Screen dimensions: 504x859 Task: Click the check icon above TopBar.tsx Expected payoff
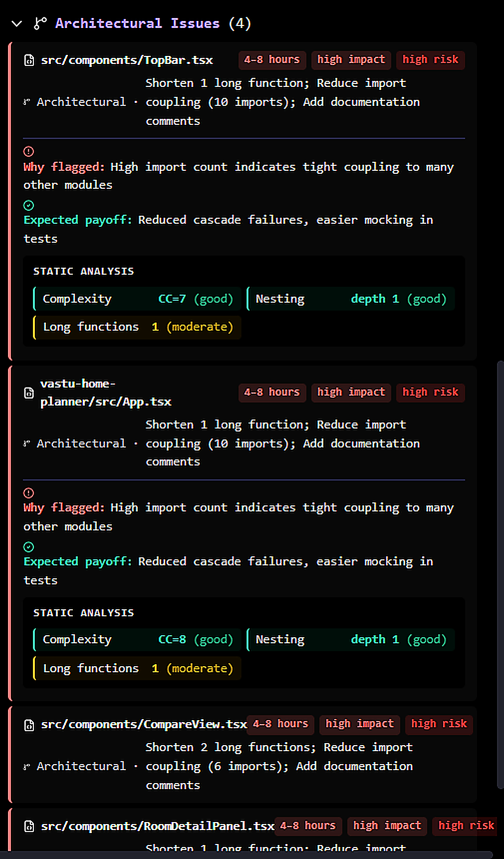click(29, 205)
